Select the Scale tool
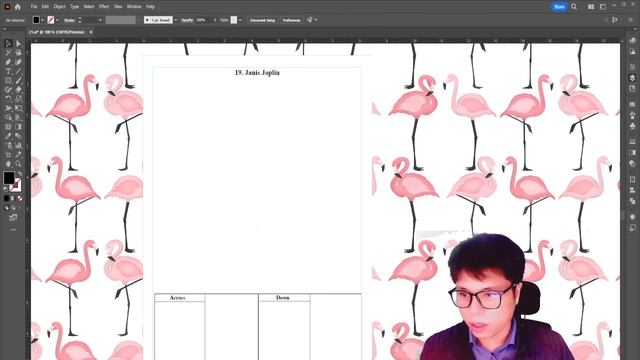 [x=18, y=99]
